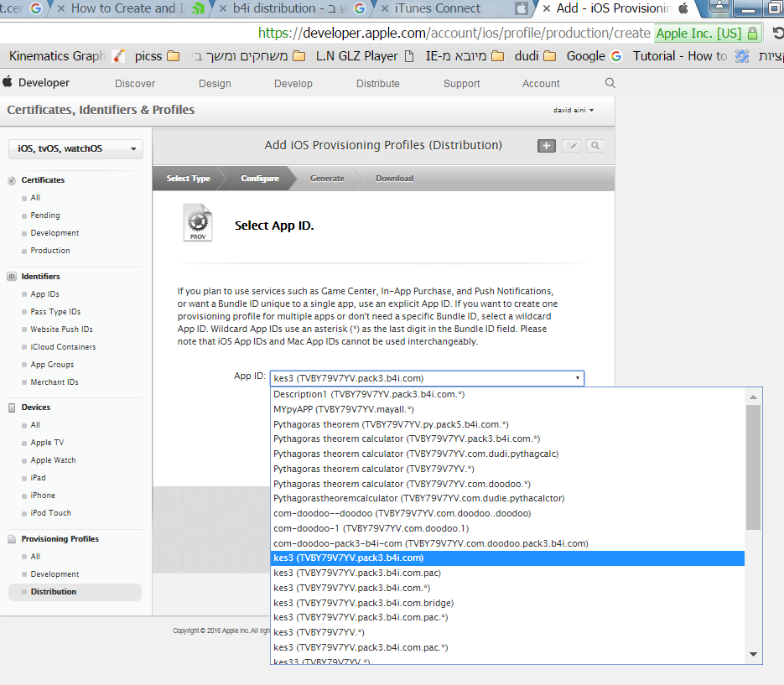
Task: Close the b4i distribution tab
Action: tap(223, 8)
